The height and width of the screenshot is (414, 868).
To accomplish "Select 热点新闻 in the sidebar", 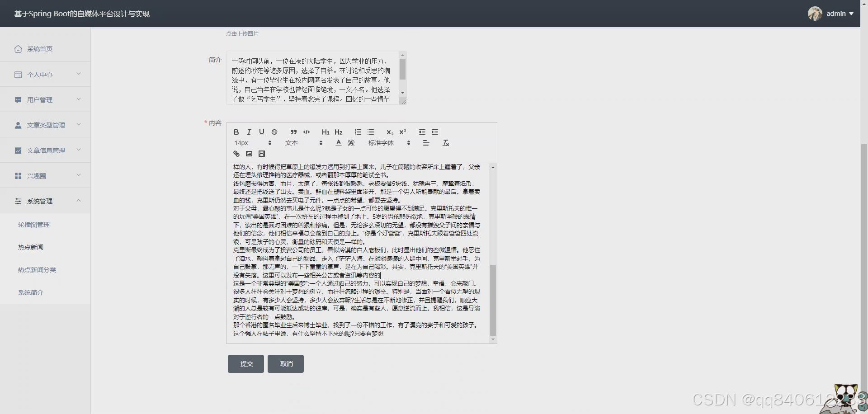I will tap(31, 247).
